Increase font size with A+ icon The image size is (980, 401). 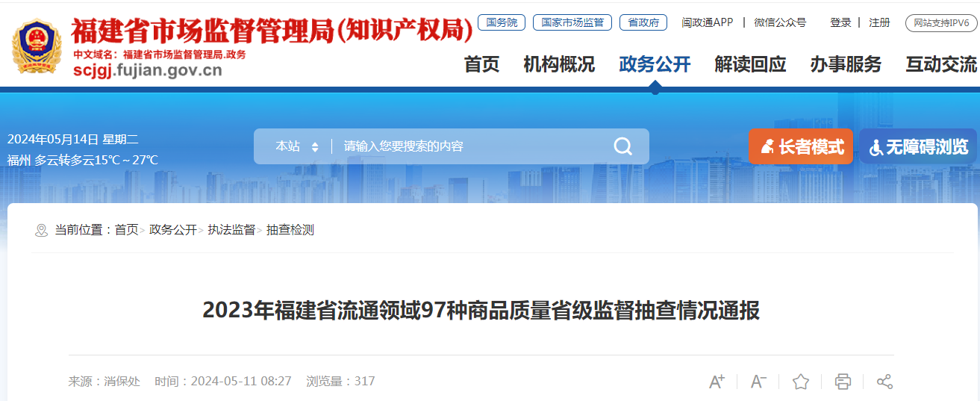[717, 382]
